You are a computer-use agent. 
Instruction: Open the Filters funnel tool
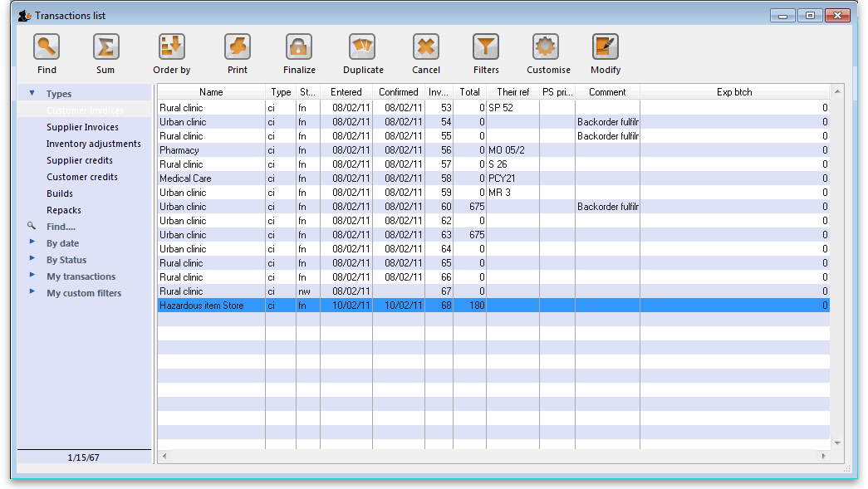coord(486,47)
